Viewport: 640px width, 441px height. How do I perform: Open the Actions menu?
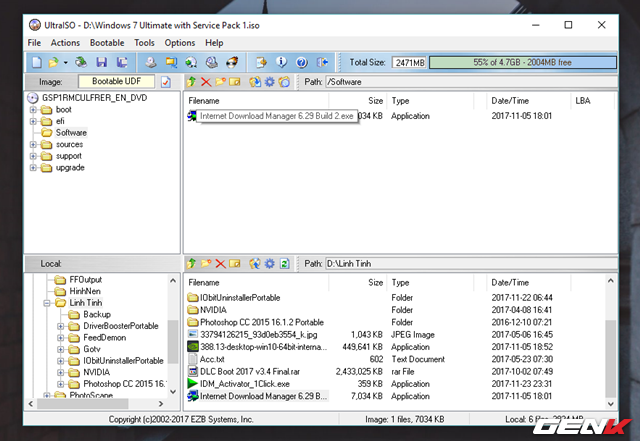pyautogui.click(x=65, y=43)
